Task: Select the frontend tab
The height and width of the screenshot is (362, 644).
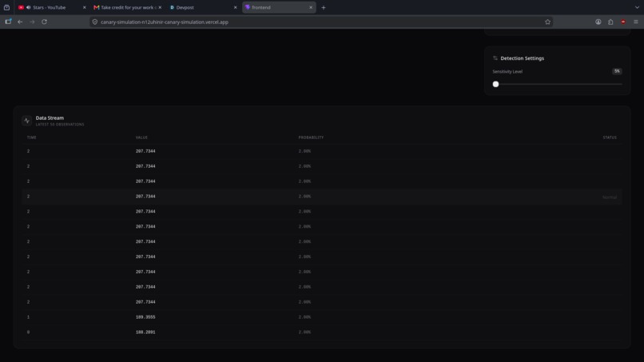Action: coord(279,7)
